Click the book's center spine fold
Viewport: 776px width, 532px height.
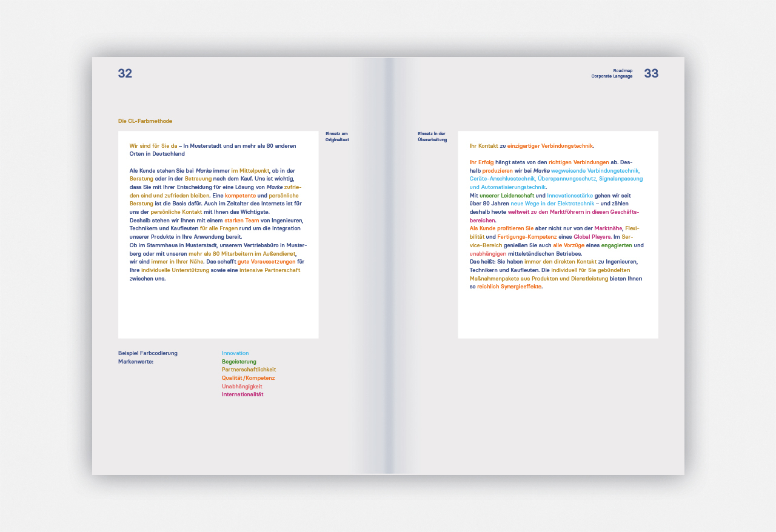coord(389,266)
